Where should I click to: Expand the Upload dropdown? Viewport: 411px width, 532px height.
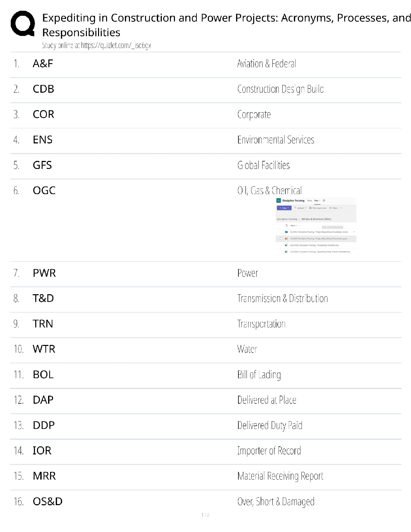pyautogui.click(x=305, y=208)
